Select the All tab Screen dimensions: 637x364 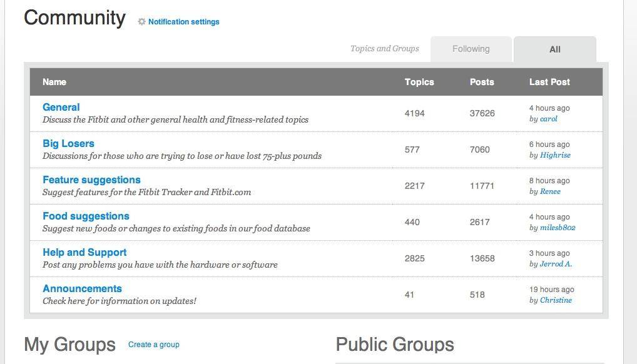[x=554, y=49]
